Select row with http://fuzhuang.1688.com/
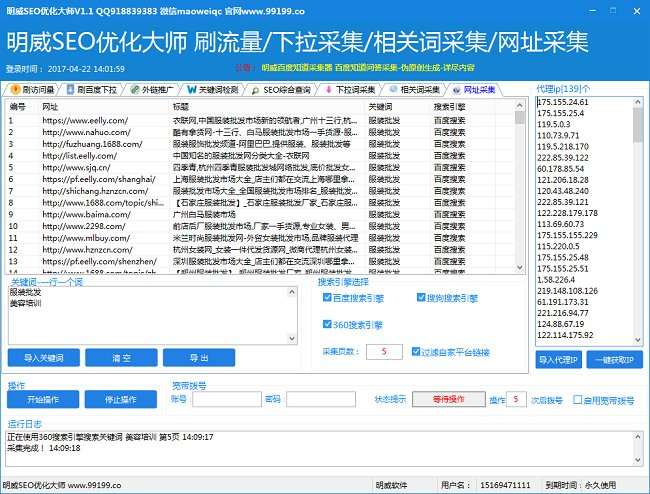Viewport: 650px width, 494px height. pyautogui.click(x=260, y=144)
